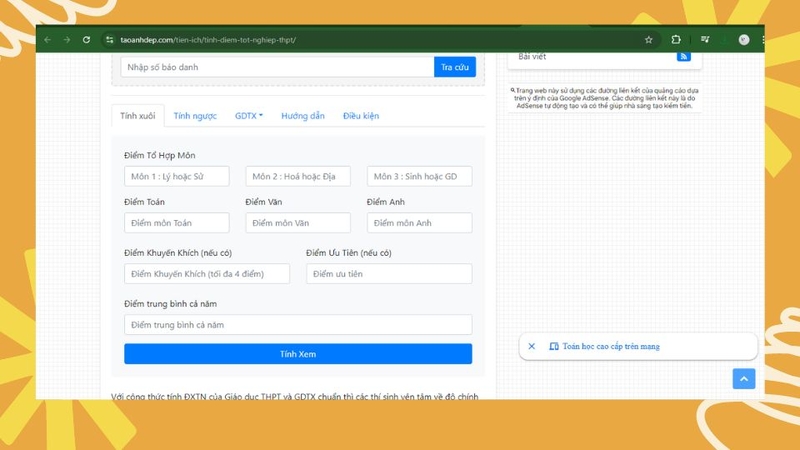Click the Tính Xem button
This screenshot has width=800, height=450.
[x=298, y=354]
